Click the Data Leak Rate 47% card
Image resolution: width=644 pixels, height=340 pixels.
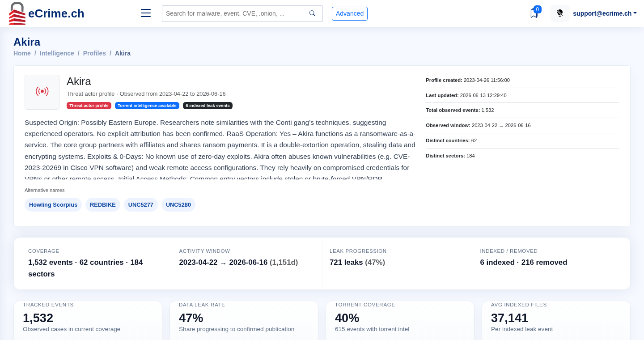pos(244,320)
